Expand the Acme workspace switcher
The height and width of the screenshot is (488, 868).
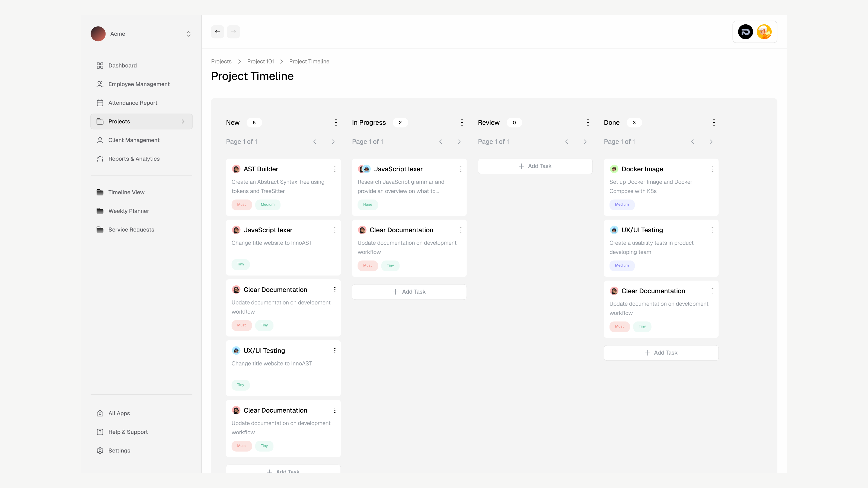click(x=188, y=34)
